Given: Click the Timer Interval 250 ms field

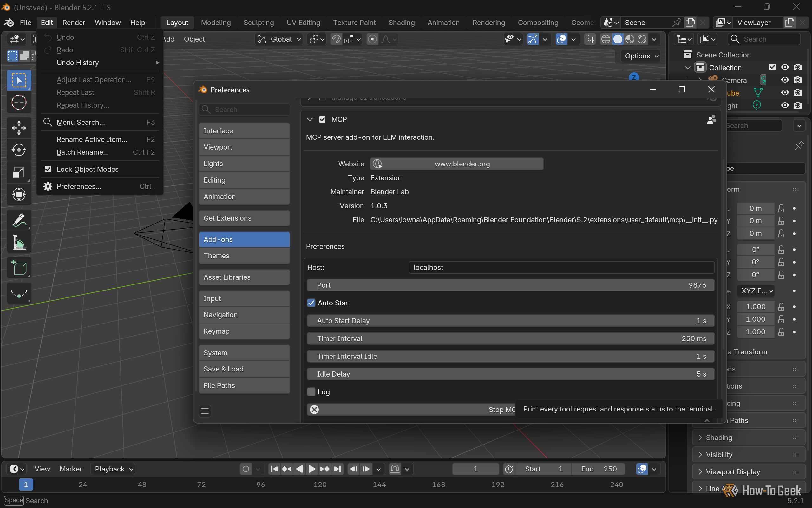Looking at the screenshot, I should [x=510, y=339].
